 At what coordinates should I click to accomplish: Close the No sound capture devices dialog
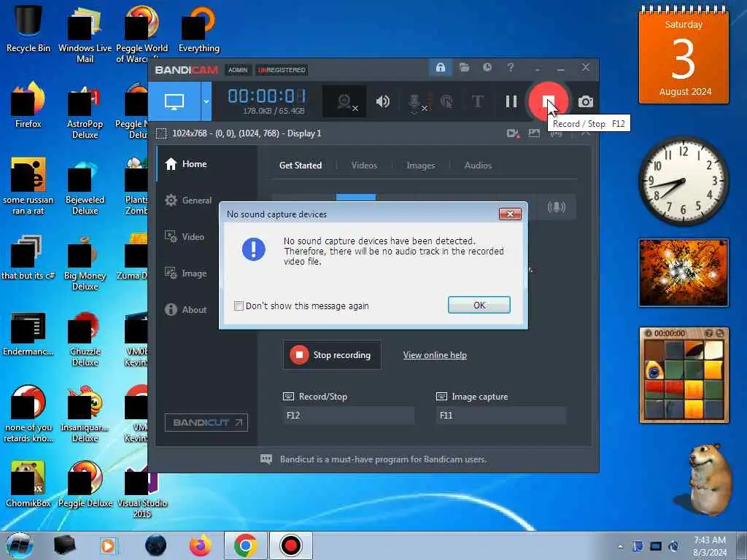pyautogui.click(x=510, y=214)
